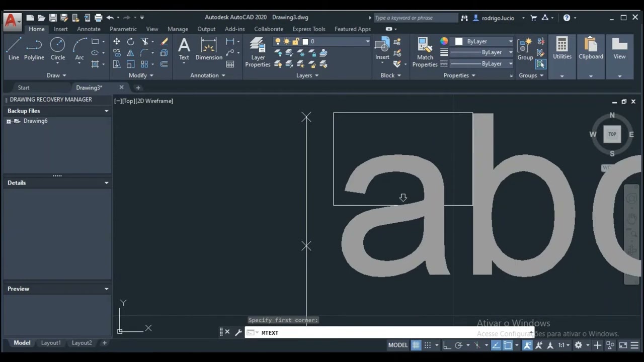The height and width of the screenshot is (362, 644).
Task: Select the Circle tool
Action: point(57,49)
